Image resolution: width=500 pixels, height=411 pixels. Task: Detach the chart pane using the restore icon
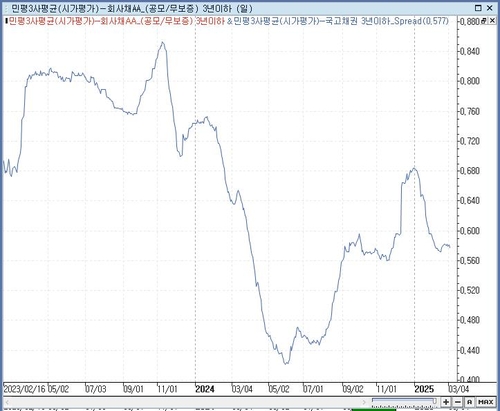pyautogui.click(x=484, y=21)
